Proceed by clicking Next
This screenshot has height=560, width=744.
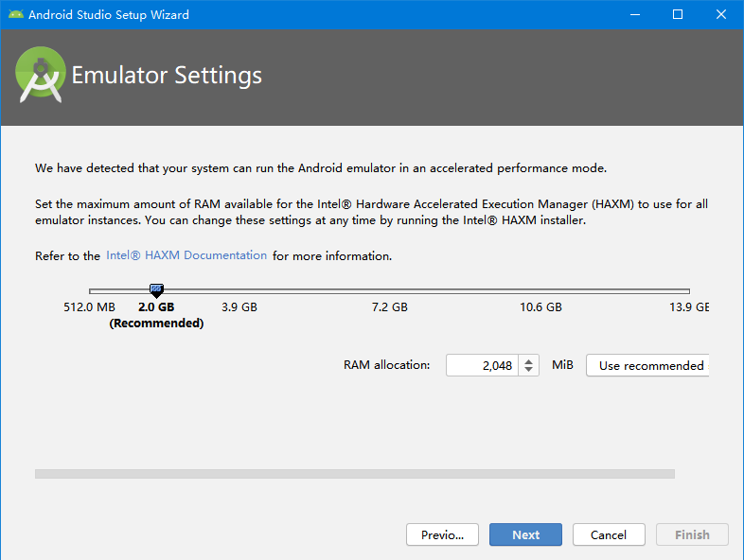[x=525, y=534]
